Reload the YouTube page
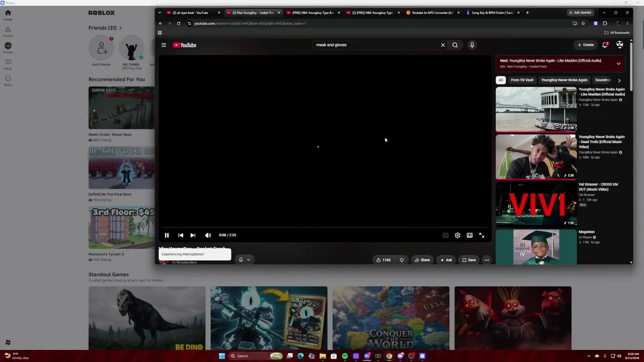 point(178,23)
